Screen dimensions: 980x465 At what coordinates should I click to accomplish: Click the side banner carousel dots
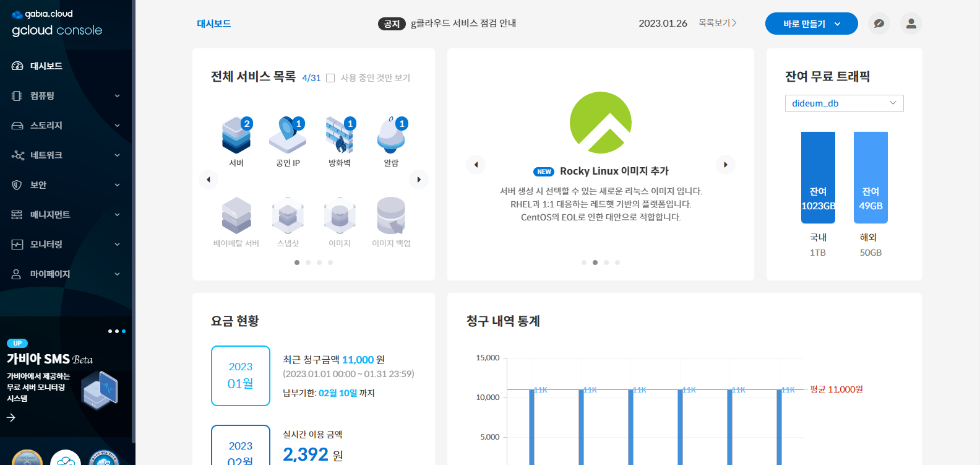pos(117,331)
